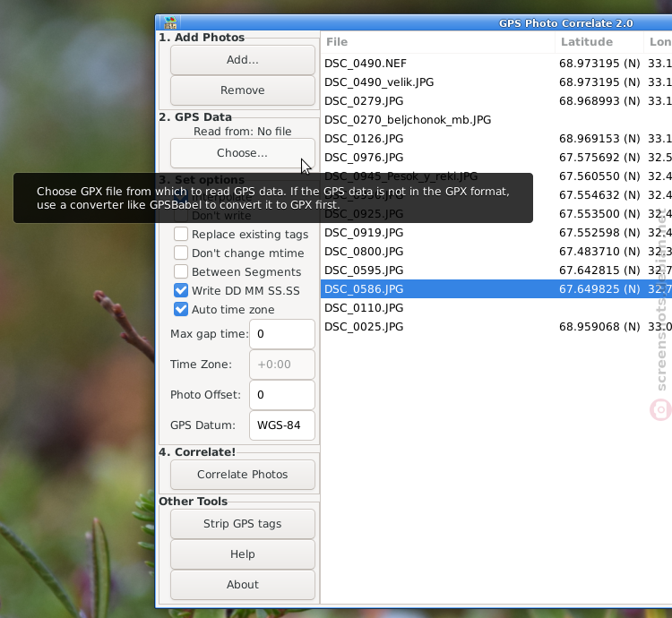The height and width of the screenshot is (618, 672).
Task: Select the DSC_0490.NEF row
Action: coord(496,64)
